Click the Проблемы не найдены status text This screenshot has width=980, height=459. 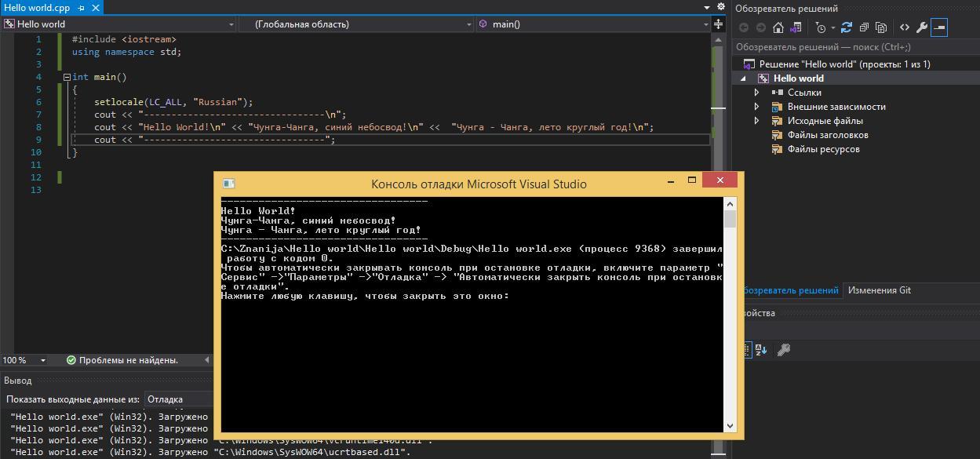point(128,360)
